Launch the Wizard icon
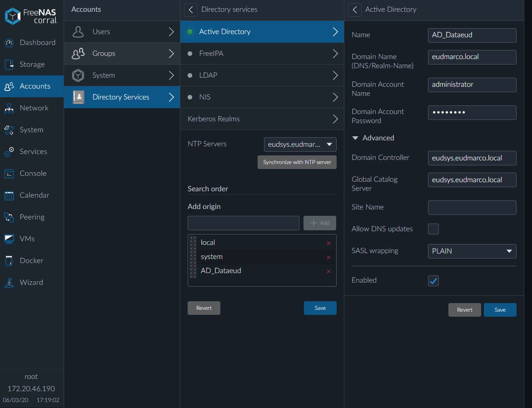This screenshot has height=408, width=532. click(x=9, y=283)
